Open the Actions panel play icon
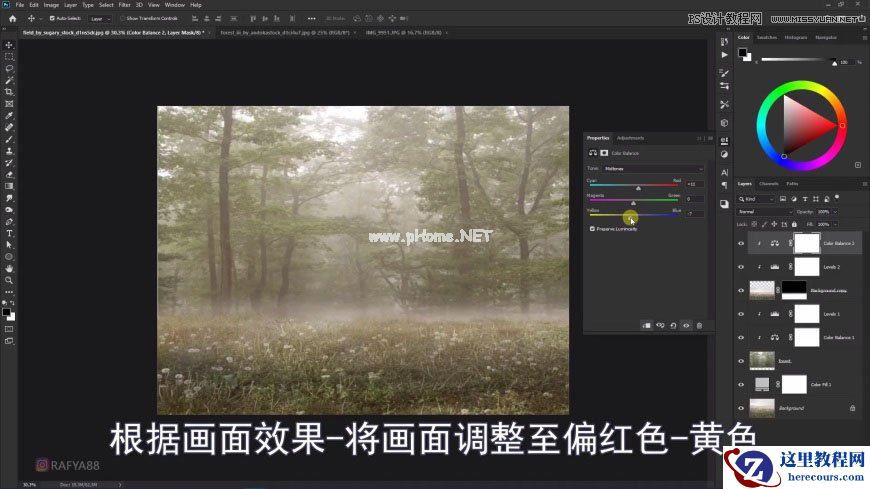The width and height of the screenshot is (870, 489). (724, 55)
